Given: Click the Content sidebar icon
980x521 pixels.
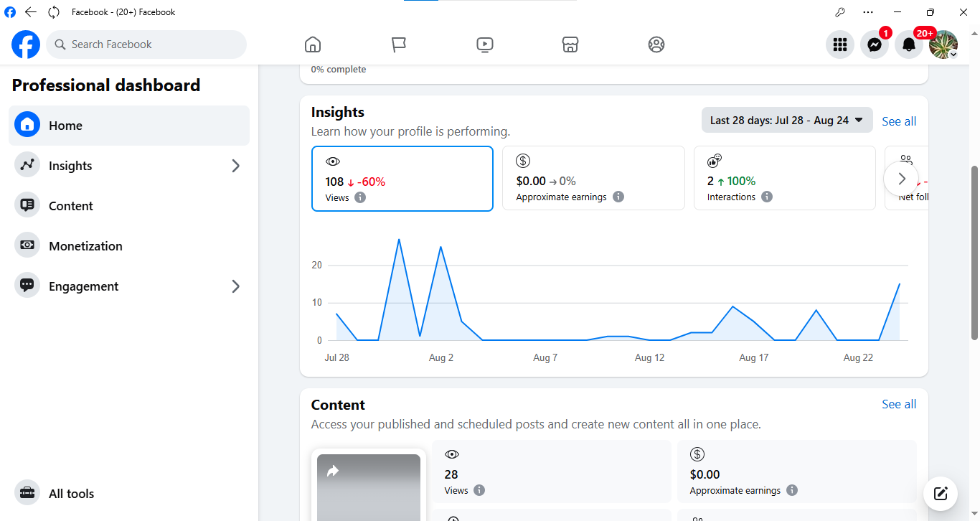Looking at the screenshot, I should 27,205.
